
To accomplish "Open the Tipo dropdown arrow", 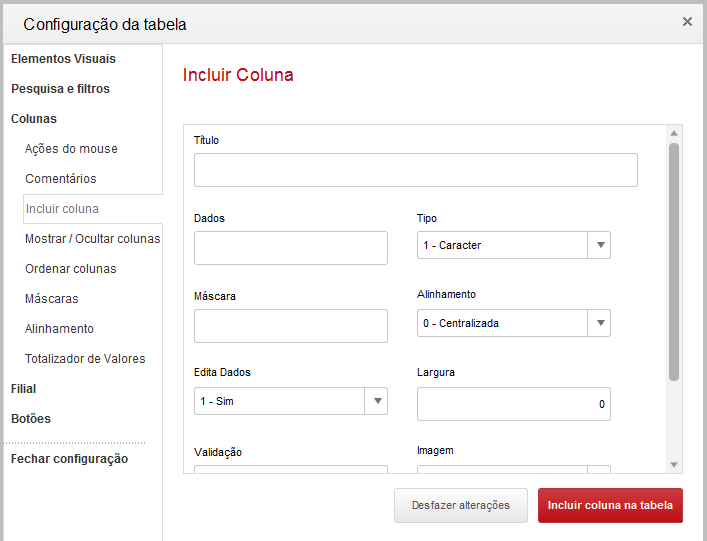I will point(600,245).
